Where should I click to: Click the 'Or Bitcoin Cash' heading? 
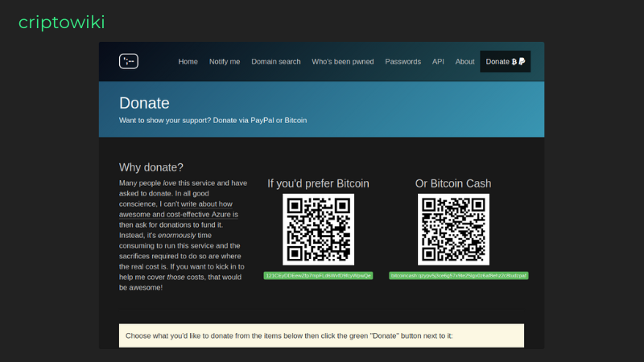pos(453,183)
